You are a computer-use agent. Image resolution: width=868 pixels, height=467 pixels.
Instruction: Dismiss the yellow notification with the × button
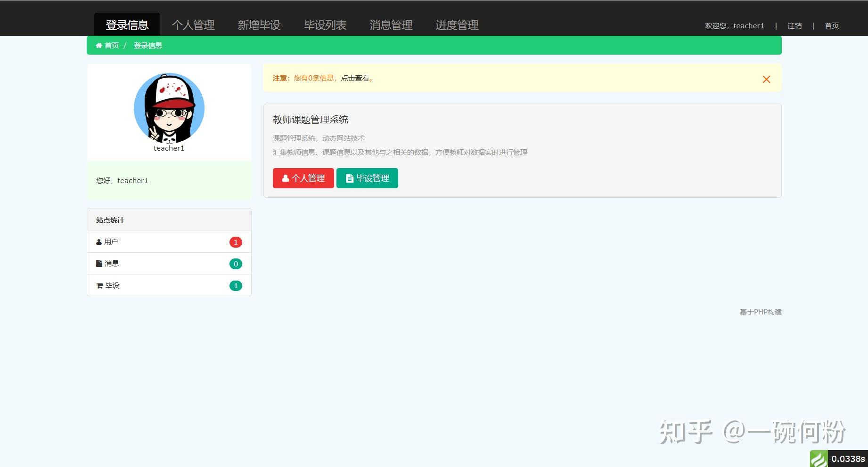766,79
